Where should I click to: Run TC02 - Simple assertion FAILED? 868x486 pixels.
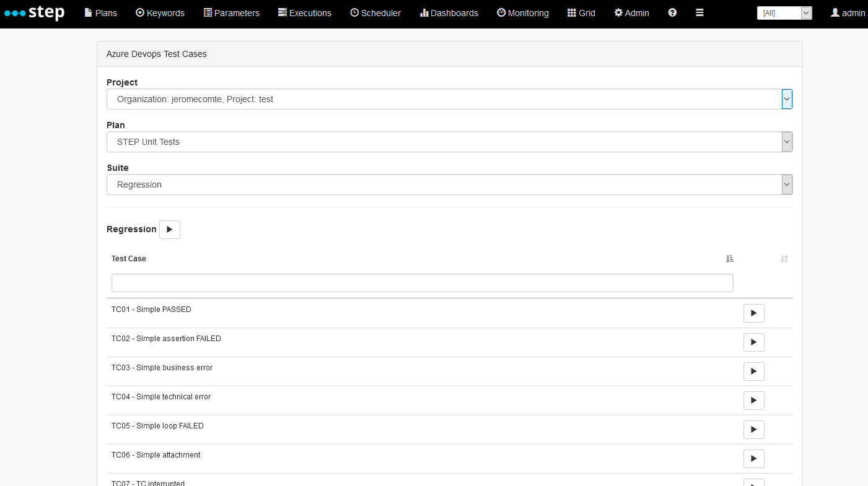(754, 342)
